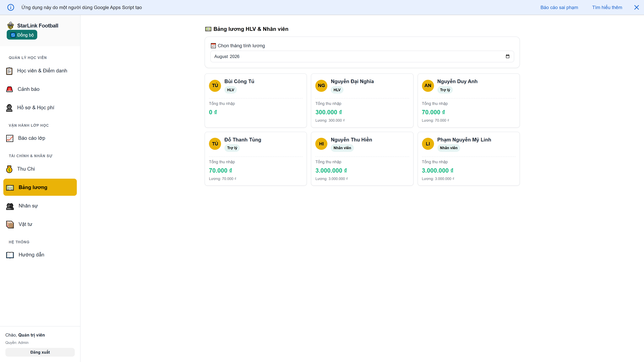644x362 pixels.
Task: Click the Quản trị viên greeting text
Action: point(32,335)
